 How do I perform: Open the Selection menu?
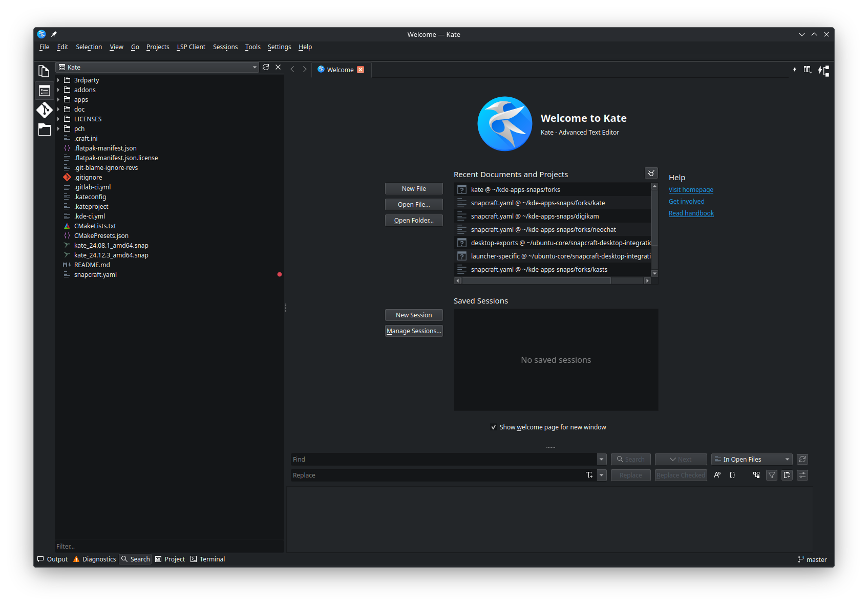(x=89, y=47)
